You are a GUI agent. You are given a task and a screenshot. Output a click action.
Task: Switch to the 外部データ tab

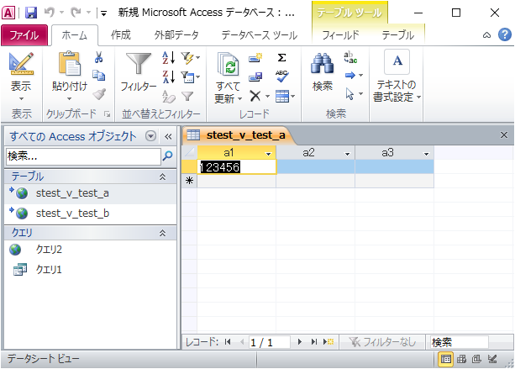coord(176,35)
